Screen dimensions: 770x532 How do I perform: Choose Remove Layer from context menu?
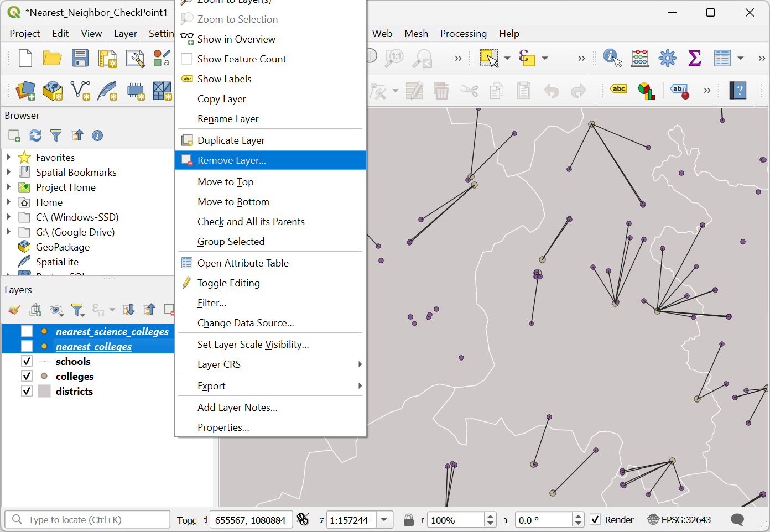pyautogui.click(x=270, y=160)
